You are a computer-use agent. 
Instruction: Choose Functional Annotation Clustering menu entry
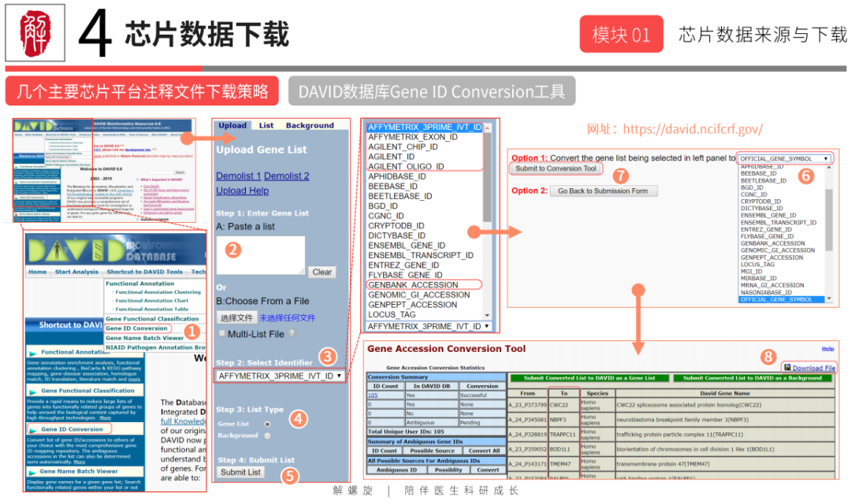[158, 292]
